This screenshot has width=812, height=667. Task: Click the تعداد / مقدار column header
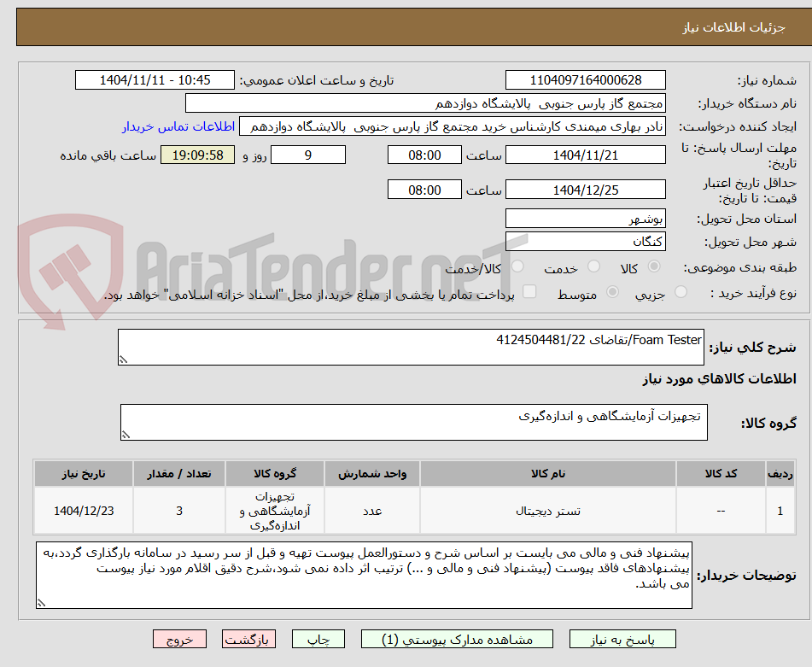(179, 474)
